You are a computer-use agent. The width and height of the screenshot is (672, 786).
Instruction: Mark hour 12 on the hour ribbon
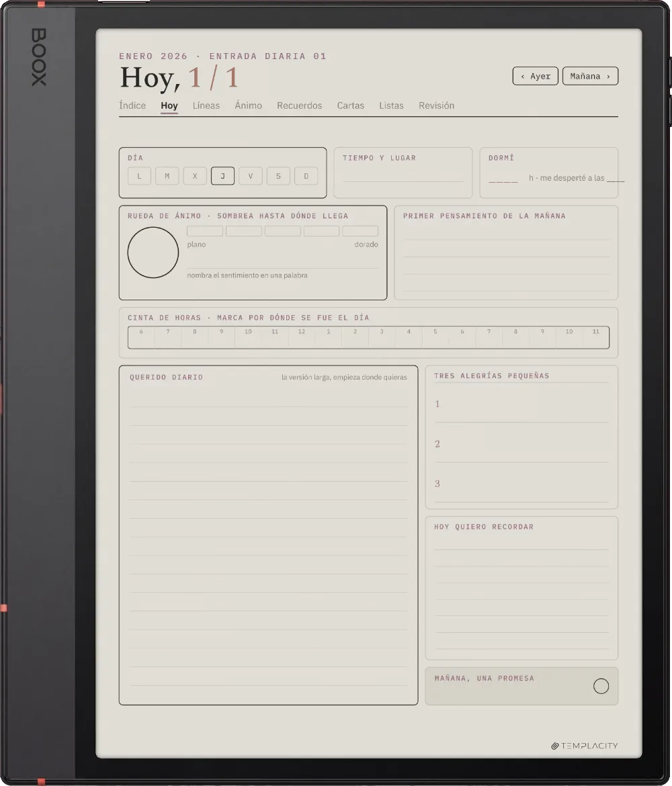tap(302, 337)
